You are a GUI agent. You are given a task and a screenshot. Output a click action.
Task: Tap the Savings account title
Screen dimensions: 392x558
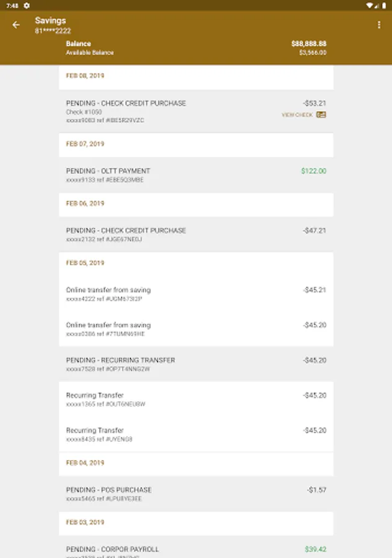point(50,20)
